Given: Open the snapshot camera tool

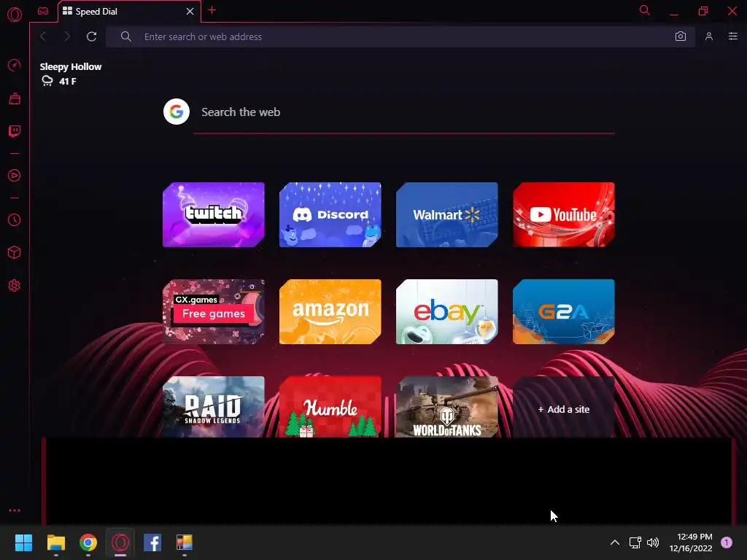Looking at the screenshot, I should click(x=681, y=36).
